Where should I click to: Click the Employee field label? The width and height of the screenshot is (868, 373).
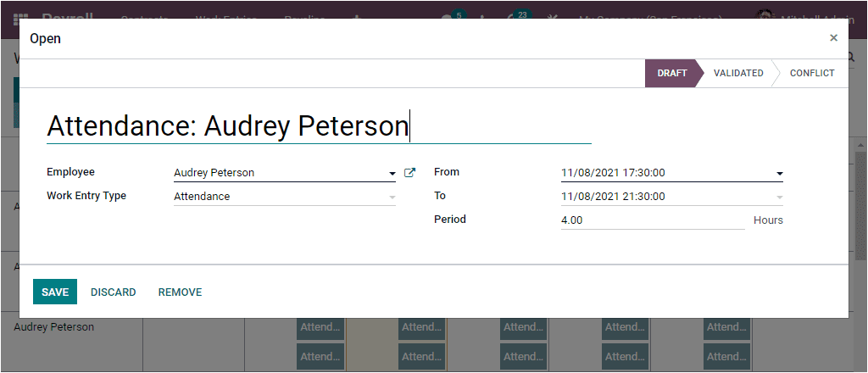(x=71, y=172)
